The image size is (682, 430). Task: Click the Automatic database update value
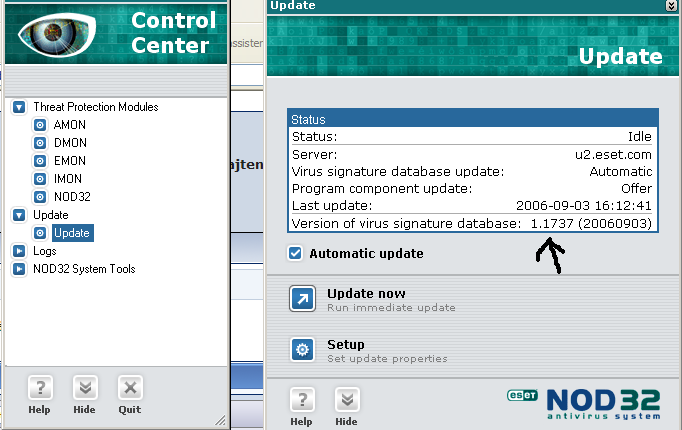point(621,172)
